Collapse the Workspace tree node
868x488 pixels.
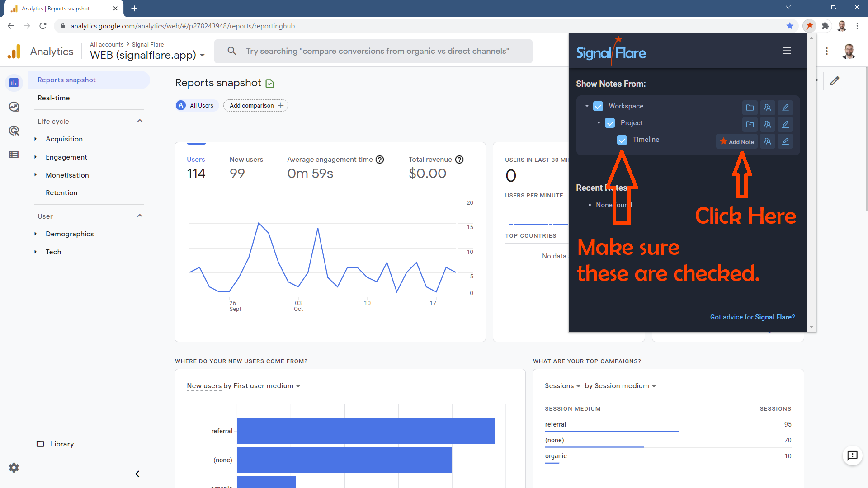pos(587,106)
